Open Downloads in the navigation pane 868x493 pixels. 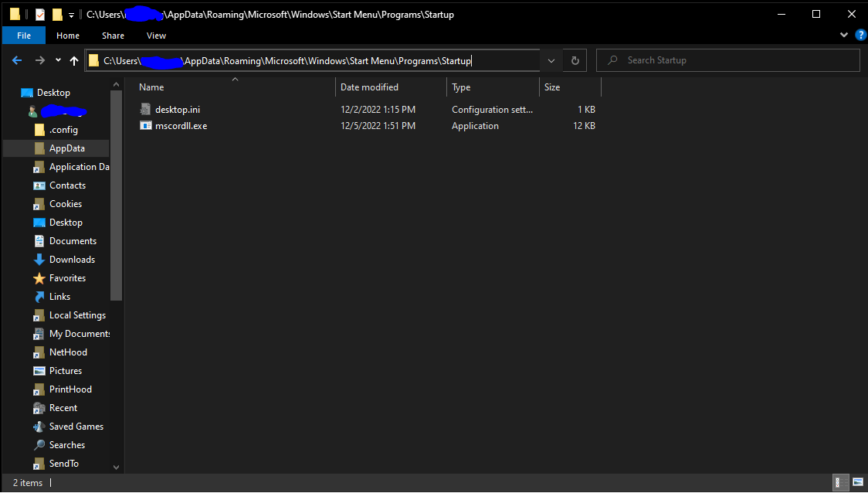coord(72,260)
